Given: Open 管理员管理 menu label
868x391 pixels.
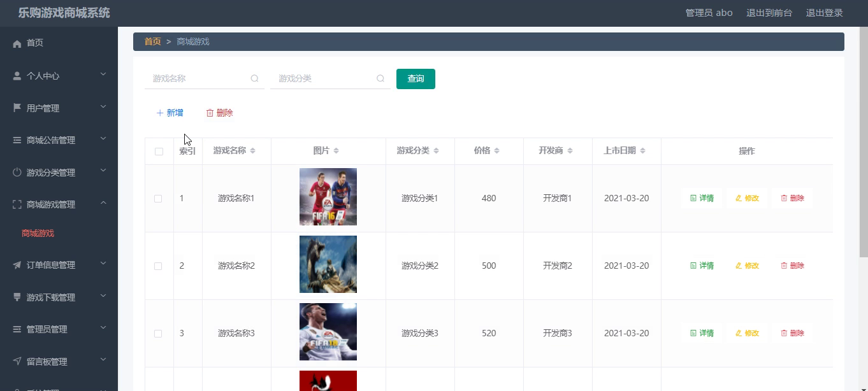Looking at the screenshot, I should (x=47, y=329).
